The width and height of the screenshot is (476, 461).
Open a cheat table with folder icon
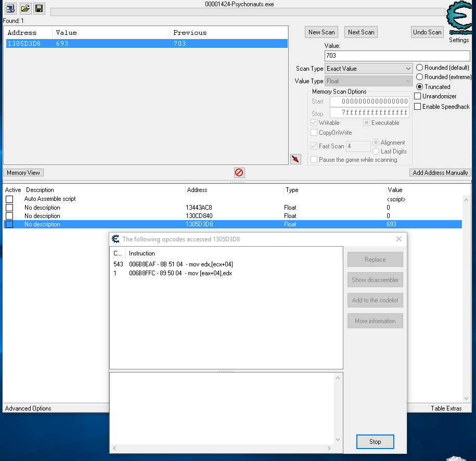[x=25, y=9]
